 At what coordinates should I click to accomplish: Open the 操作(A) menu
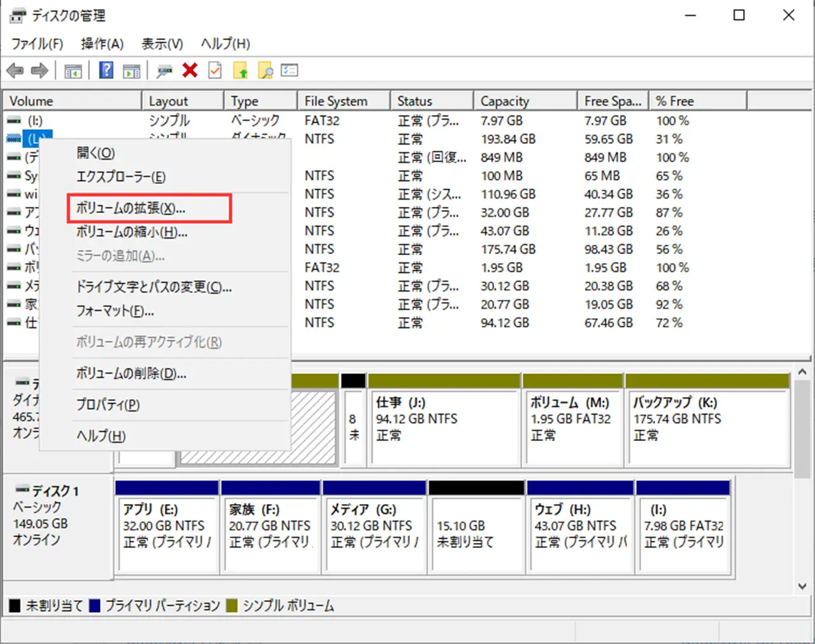coord(102,44)
